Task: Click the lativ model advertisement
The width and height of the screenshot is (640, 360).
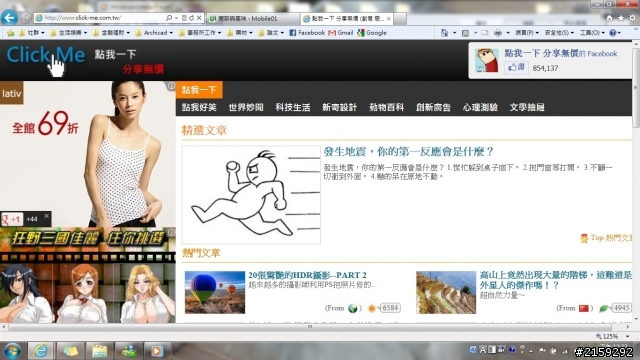Action: pyautogui.click(x=88, y=153)
